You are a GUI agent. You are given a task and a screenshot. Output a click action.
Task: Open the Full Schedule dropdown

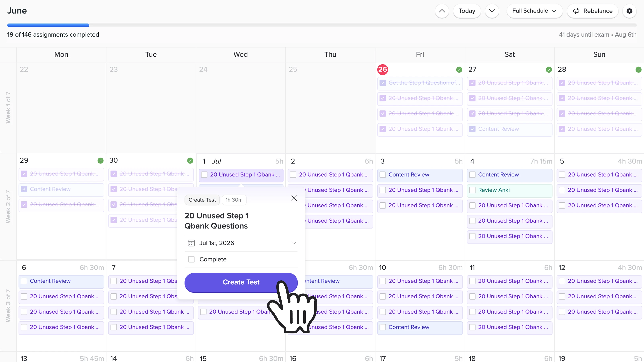click(535, 11)
